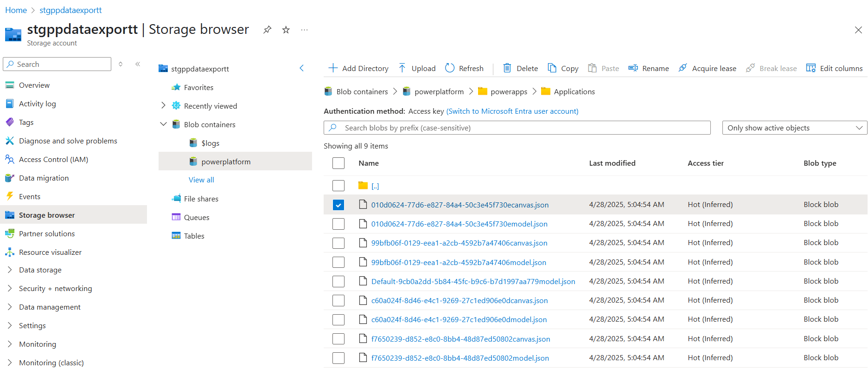Uncheck the 010d0624 canvas.json checkbox
The width and height of the screenshot is (868, 369).
338,205
